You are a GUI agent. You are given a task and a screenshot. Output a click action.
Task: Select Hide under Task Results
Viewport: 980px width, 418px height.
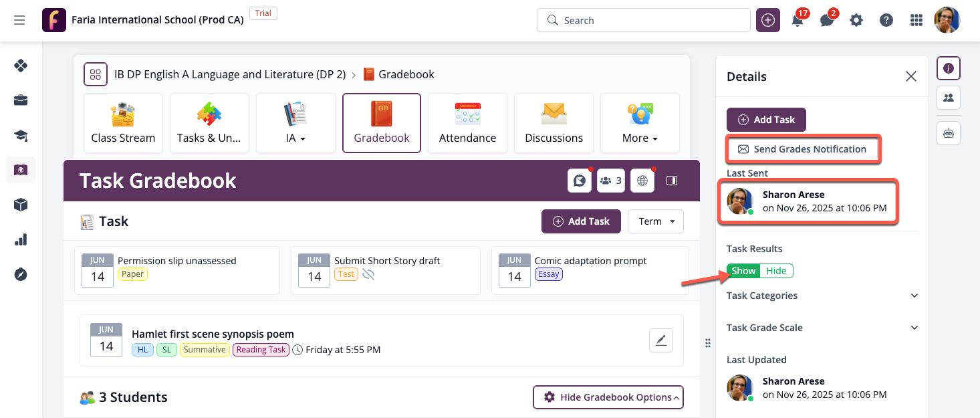776,271
